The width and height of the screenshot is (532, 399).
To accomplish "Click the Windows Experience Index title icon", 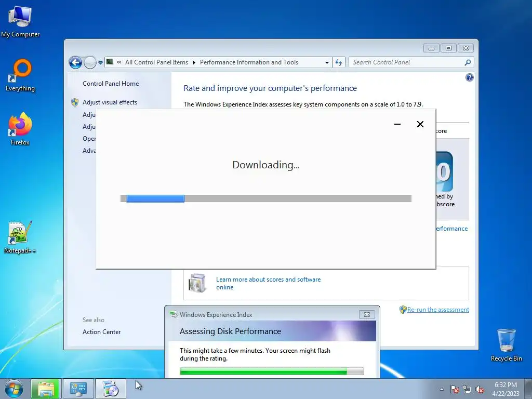I will (174, 314).
